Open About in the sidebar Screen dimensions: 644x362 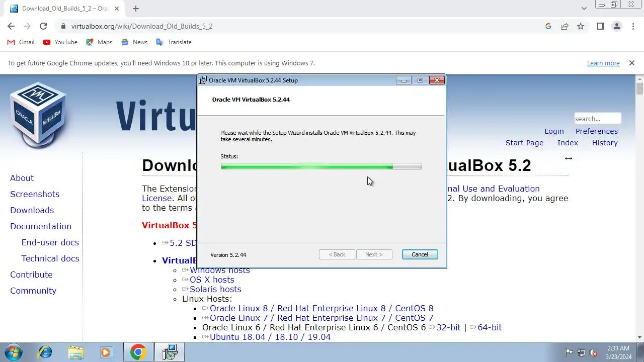[22, 178]
